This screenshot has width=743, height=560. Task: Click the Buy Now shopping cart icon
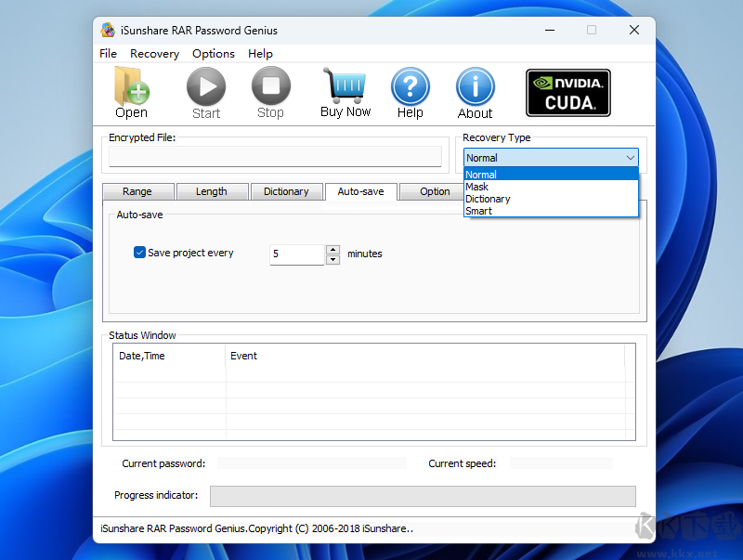click(x=345, y=88)
